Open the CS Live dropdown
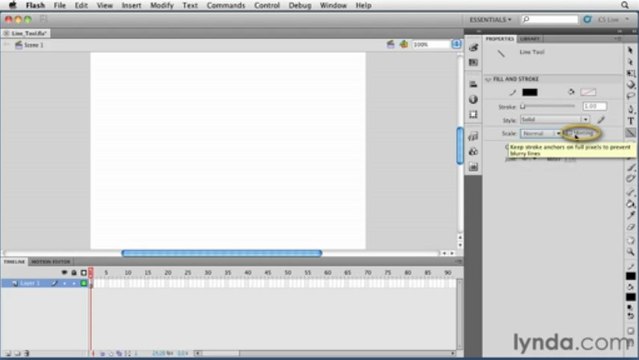Viewport: 639px width, 360px height. (613, 20)
